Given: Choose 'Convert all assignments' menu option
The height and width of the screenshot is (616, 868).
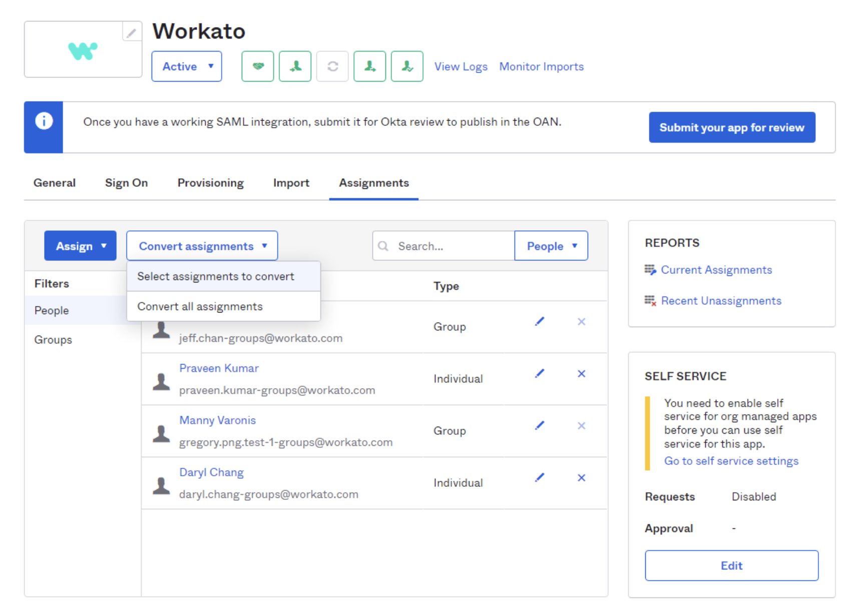Looking at the screenshot, I should (200, 306).
